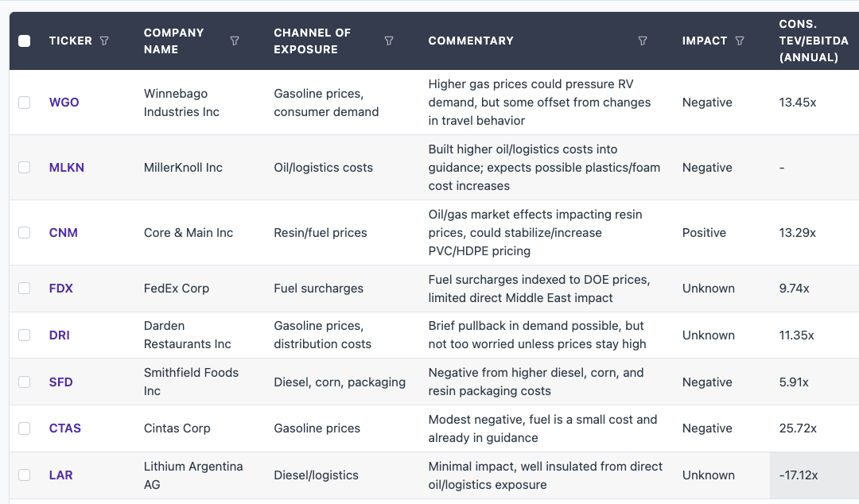Select the checkbox for the FedEx row

25,289
